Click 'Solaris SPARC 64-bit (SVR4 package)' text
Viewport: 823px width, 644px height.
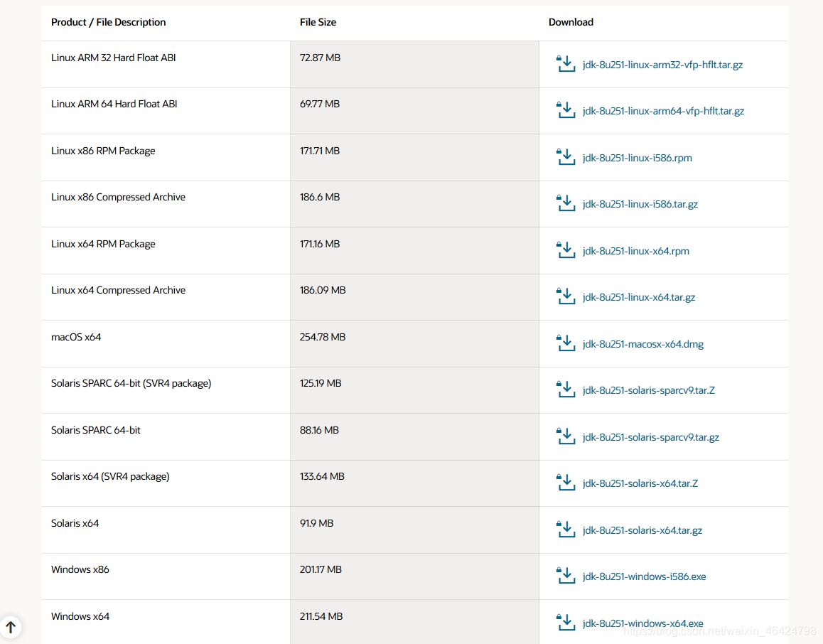click(x=131, y=384)
